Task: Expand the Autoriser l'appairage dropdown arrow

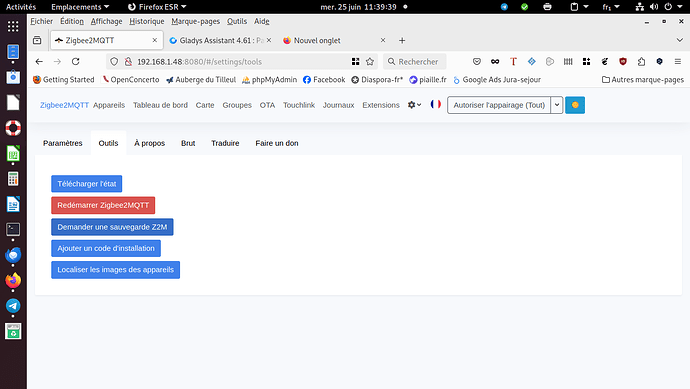Action: (557, 105)
